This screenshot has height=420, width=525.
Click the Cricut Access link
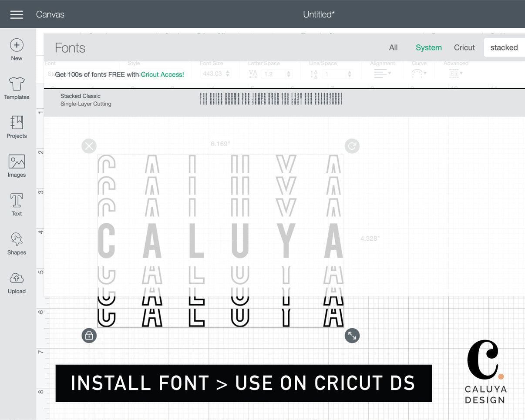tap(162, 74)
